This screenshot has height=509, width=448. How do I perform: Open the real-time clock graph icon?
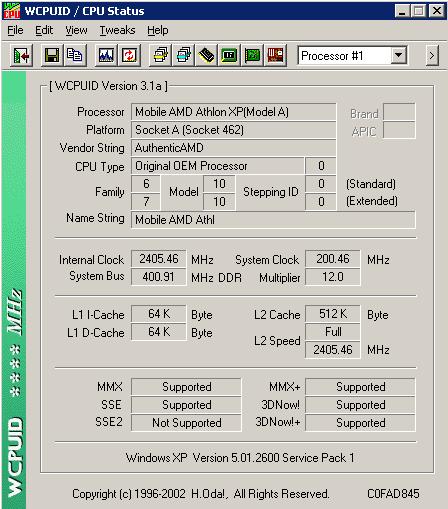[x=106, y=55]
